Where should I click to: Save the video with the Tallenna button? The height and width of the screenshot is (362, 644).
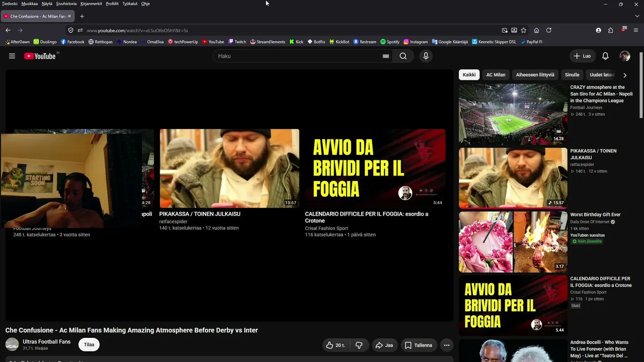[x=419, y=345]
